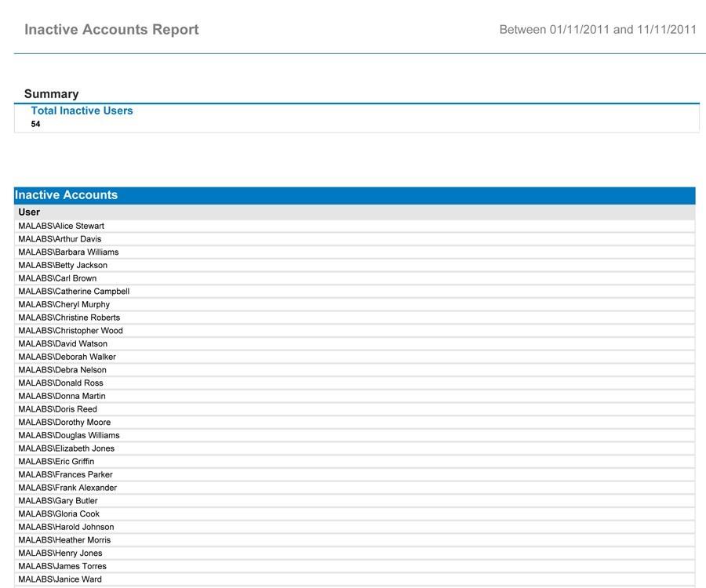Select row MALABS\Debra Nelson
Image resolution: width=706 pixels, height=588 pixels.
355,370
